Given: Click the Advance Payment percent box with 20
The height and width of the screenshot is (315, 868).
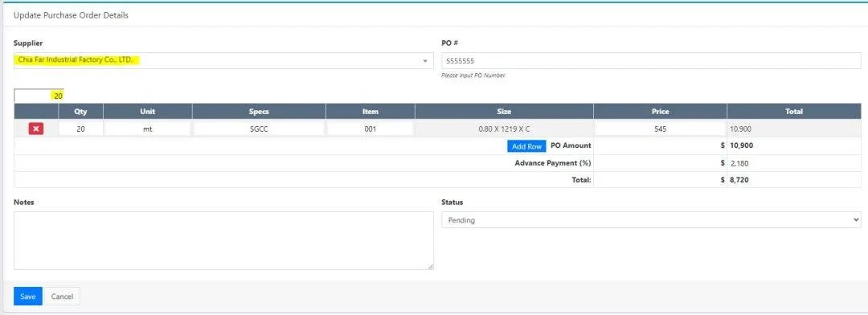Looking at the screenshot, I should [39, 96].
